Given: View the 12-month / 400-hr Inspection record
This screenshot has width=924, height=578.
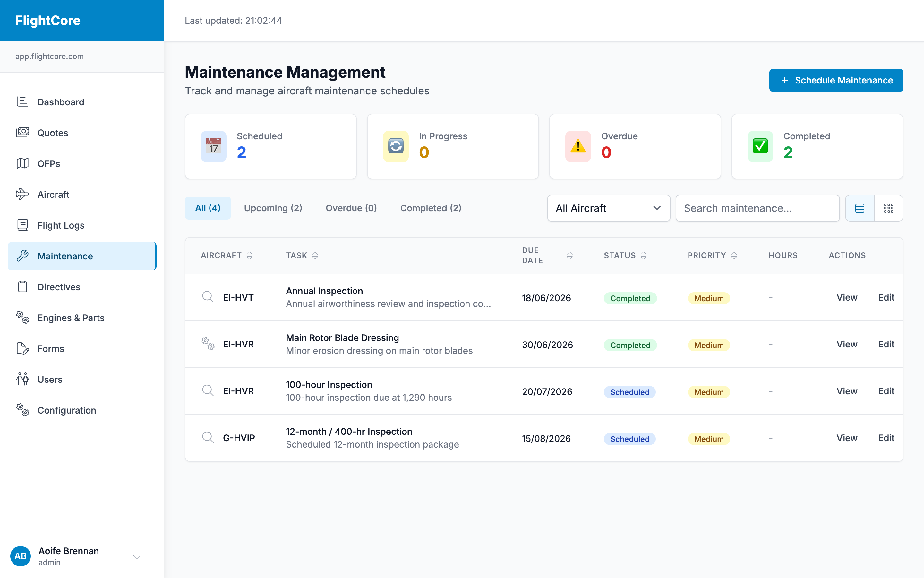Looking at the screenshot, I should coord(847,438).
